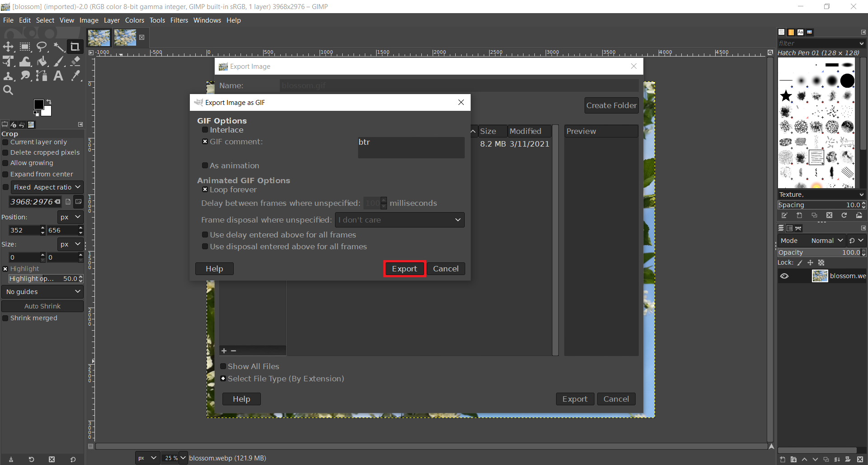
Task: Expand the layer Mode Normal dropdown
Action: click(x=827, y=241)
